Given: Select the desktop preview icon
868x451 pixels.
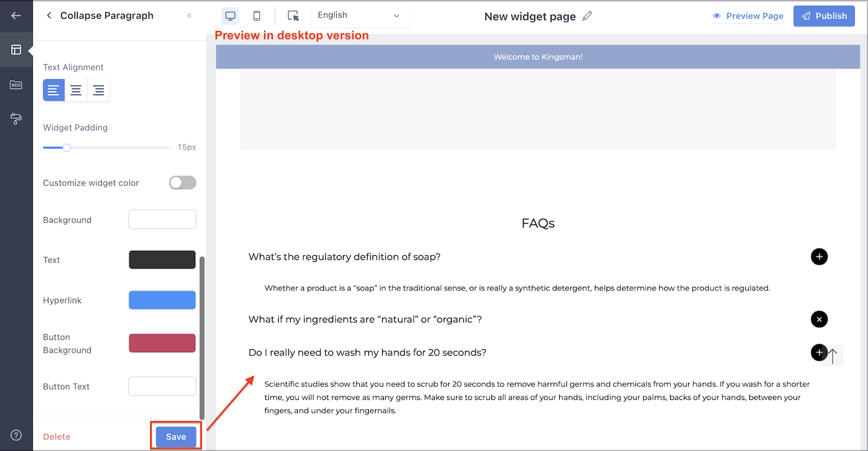Looking at the screenshot, I should (230, 15).
